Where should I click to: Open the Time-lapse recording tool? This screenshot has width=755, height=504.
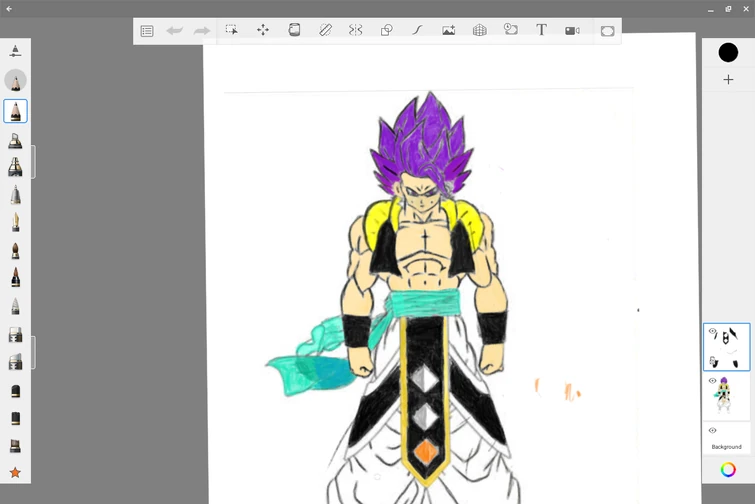point(510,29)
